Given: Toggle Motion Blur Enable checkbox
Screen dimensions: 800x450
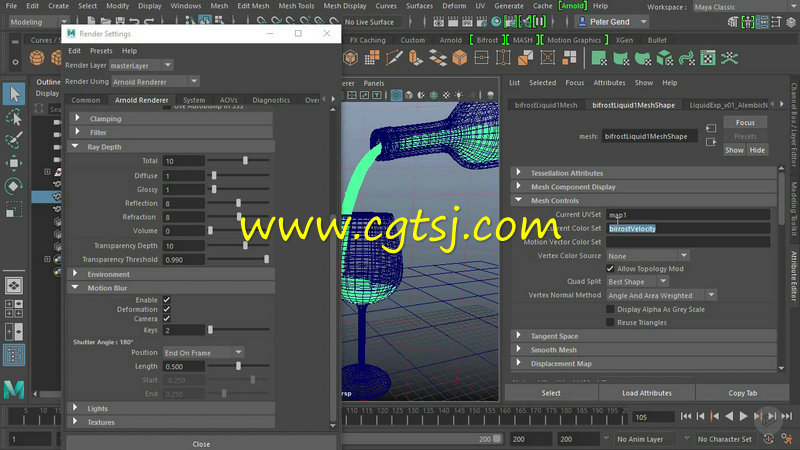Looking at the screenshot, I should click(x=167, y=300).
